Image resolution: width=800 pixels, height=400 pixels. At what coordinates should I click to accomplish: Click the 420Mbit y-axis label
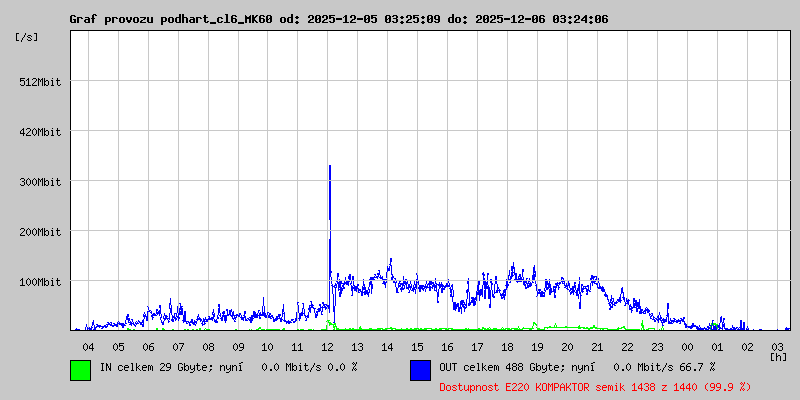(x=40, y=132)
